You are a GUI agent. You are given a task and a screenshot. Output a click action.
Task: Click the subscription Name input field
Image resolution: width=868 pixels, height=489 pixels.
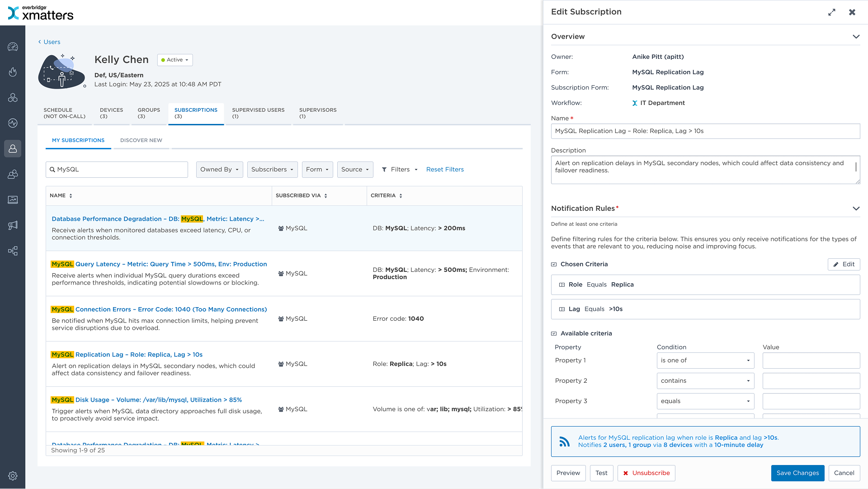pyautogui.click(x=705, y=131)
